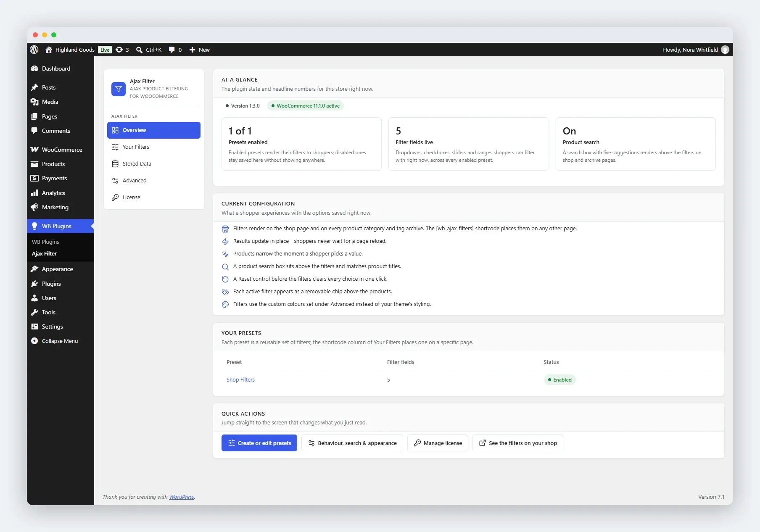
Task: Click See the filters on your shop
Action: click(518, 443)
